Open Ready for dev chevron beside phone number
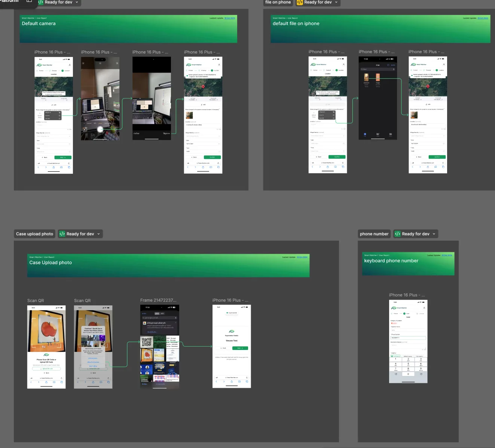 [x=434, y=234]
